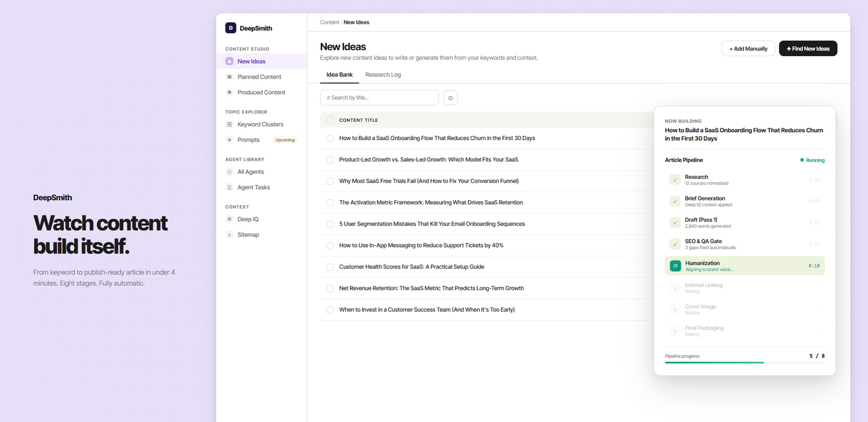Check the SaaS Free Trials Fail row
Screen dimensions: 868x422
click(330, 181)
